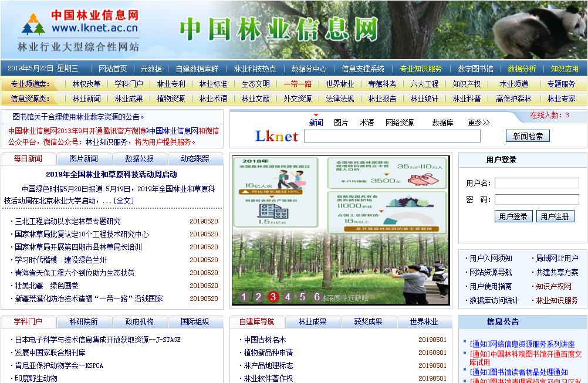Open 一带一路 channel link
Image resolution: width=588 pixels, height=383 pixels.
click(298, 84)
